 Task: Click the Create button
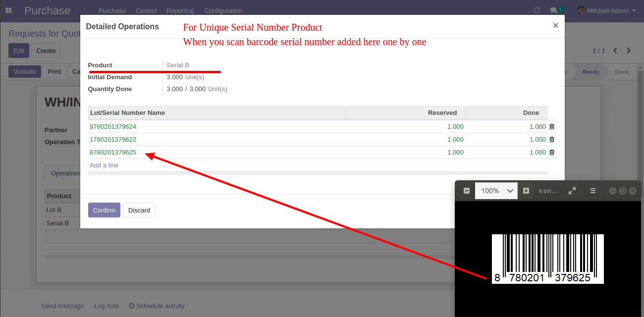coord(46,51)
